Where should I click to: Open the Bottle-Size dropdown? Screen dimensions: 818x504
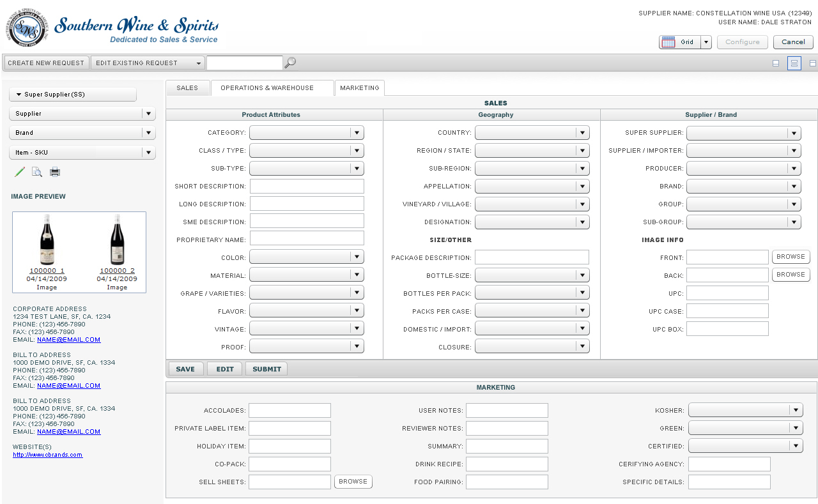click(532, 275)
